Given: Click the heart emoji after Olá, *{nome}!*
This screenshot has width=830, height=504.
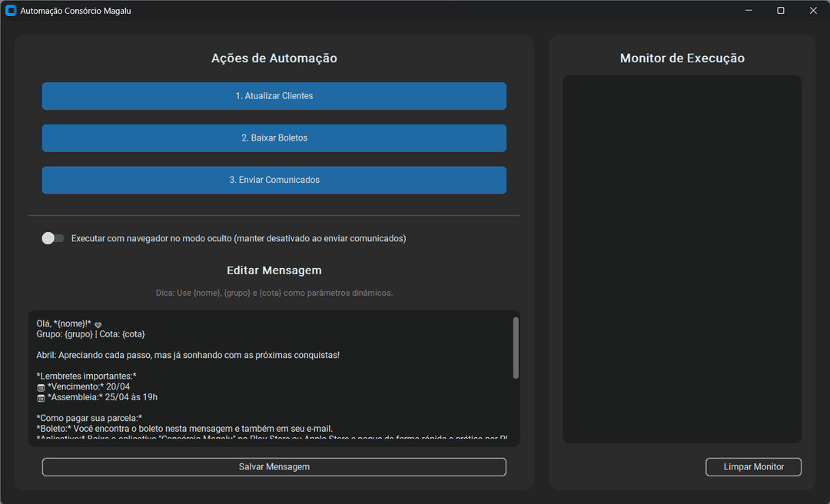Looking at the screenshot, I should click(98, 324).
